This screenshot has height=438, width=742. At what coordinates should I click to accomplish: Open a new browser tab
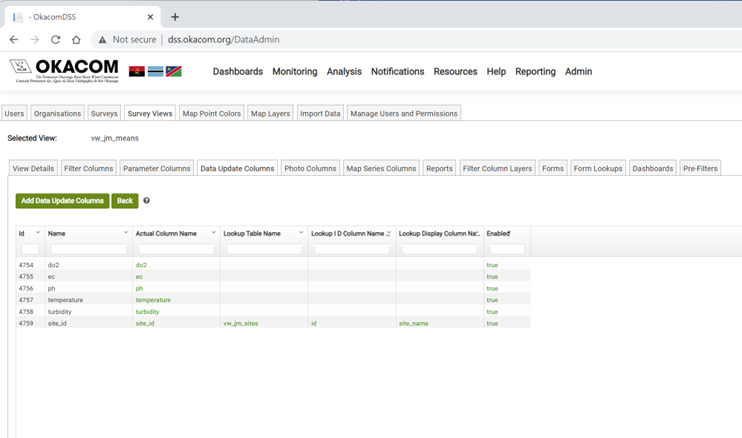pyautogui.click(x=175, y=17)
